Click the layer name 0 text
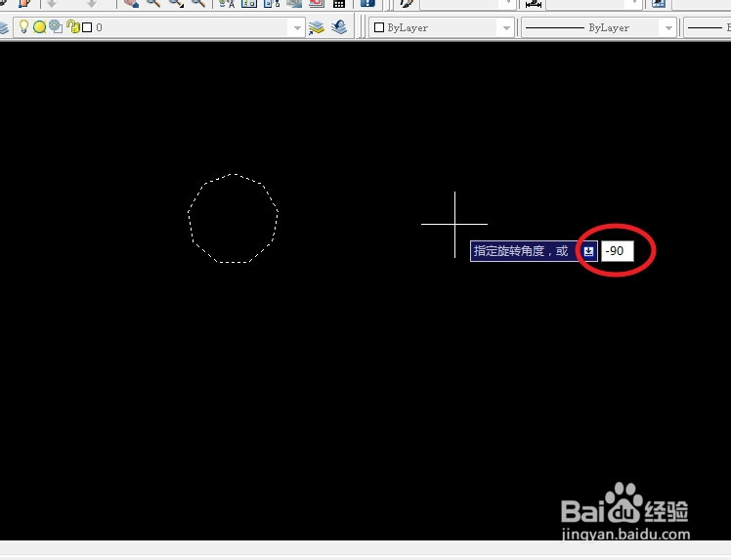 point(99,27)
